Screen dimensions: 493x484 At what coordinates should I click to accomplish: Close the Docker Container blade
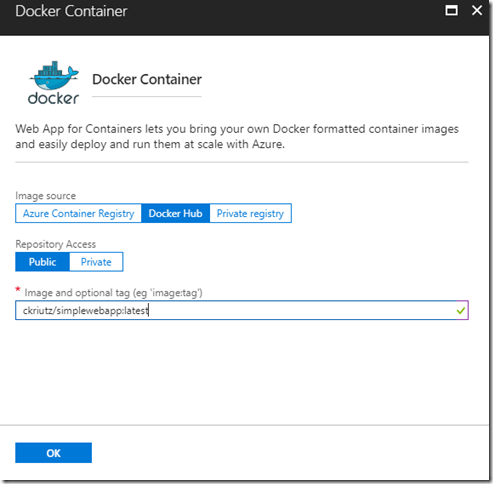(477, 10)
